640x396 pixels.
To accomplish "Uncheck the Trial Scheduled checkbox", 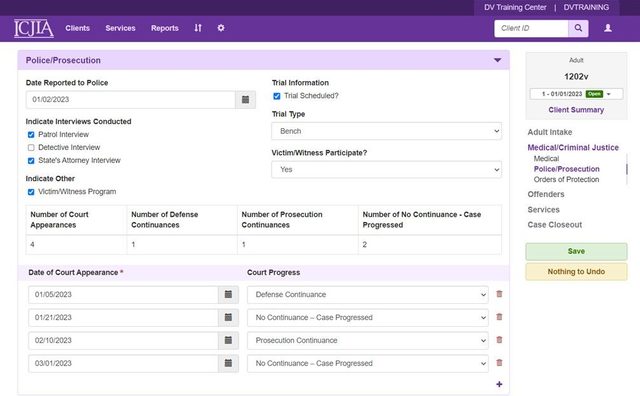I will tap(277, 96).
